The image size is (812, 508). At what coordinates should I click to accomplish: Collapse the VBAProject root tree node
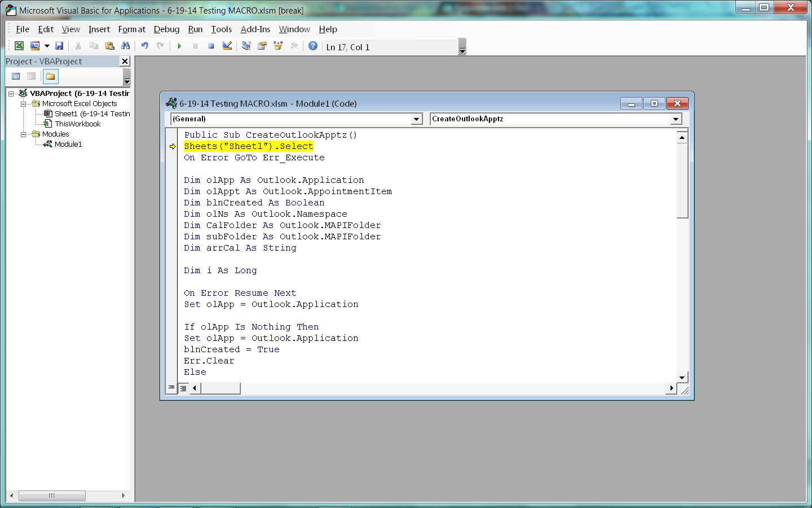(11, 94)
